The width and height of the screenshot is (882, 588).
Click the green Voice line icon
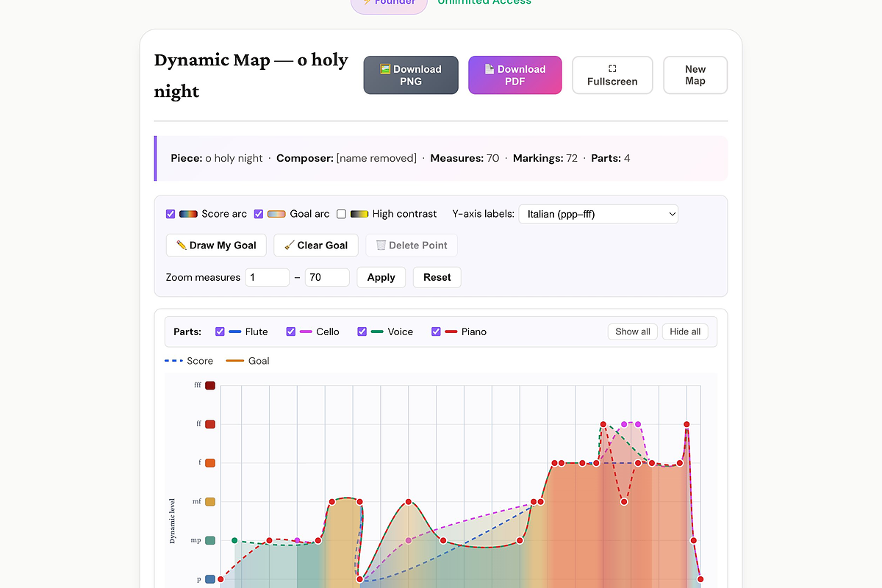point(377,331)
